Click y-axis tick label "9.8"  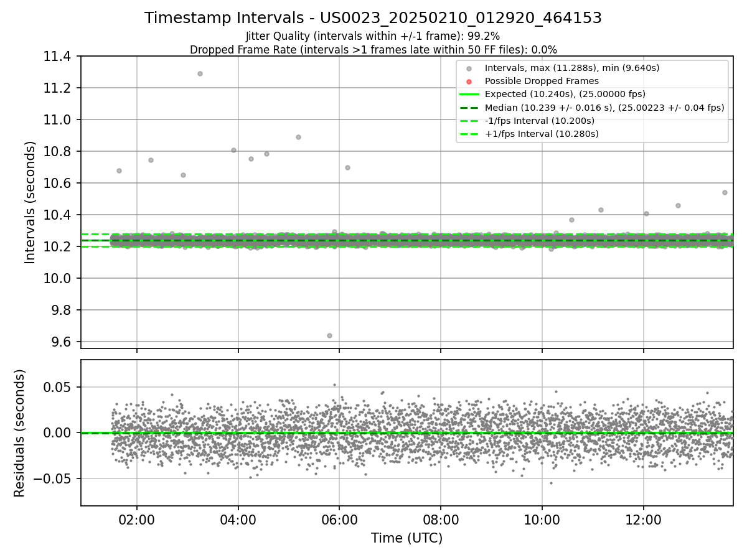pyautogui.click(x=62, y=310)
